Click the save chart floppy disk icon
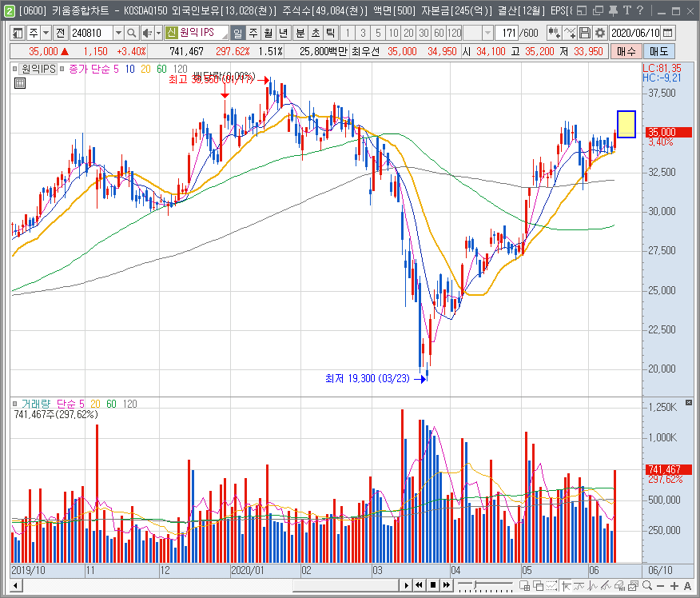The image size is (700, 598). click(585, 33)
